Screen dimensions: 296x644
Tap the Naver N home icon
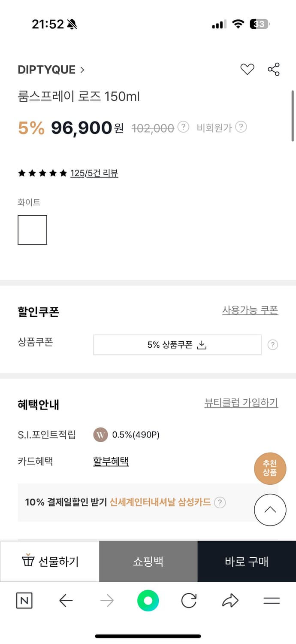tap(24, 601)
